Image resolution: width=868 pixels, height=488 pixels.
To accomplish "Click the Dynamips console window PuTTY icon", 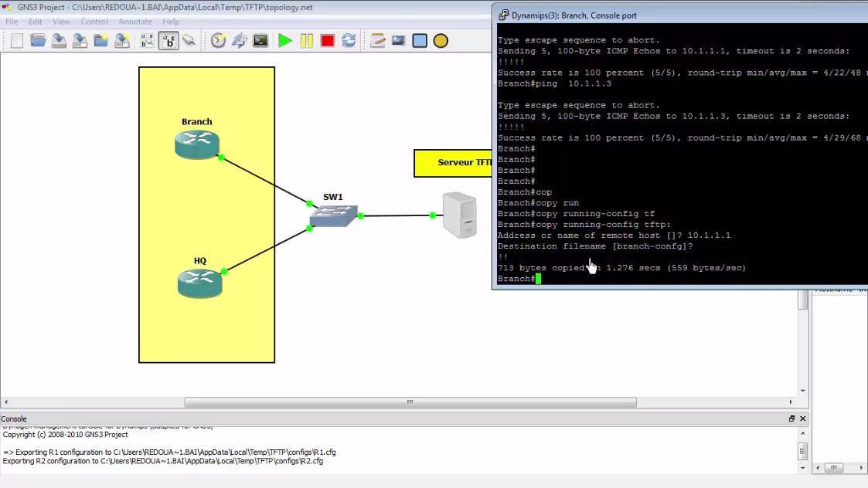I will point(503,15).
